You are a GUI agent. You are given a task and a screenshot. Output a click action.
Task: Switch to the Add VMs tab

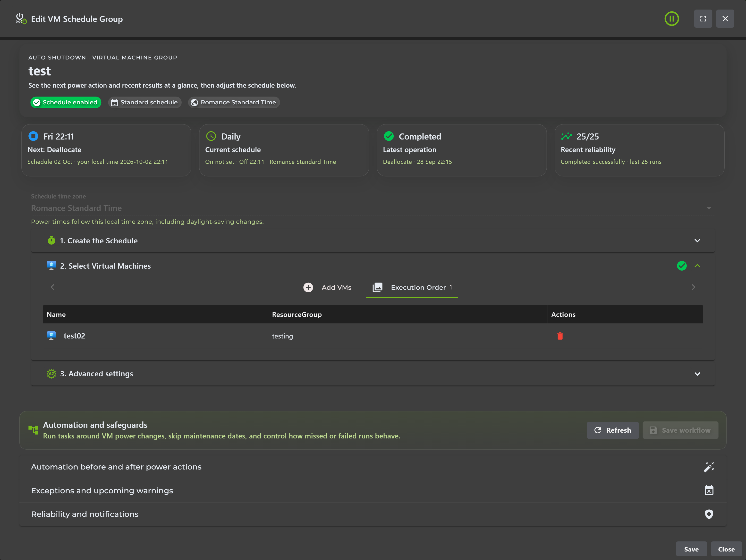pyautogui.click(x=327, y=288)
